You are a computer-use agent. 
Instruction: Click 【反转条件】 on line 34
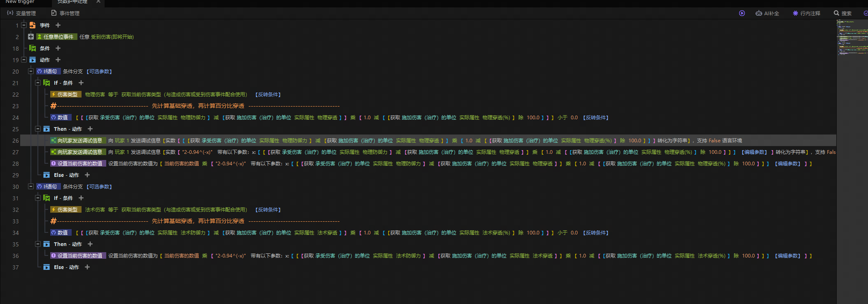coord(596,232)
